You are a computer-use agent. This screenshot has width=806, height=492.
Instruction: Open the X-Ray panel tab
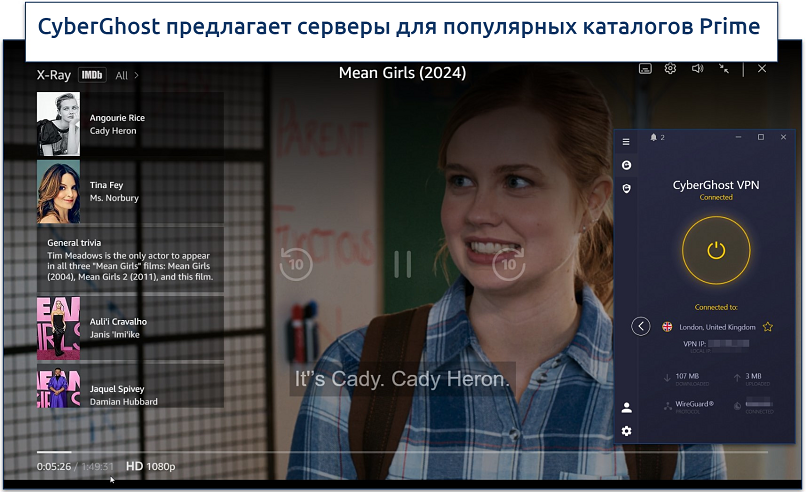click(53, 75)
